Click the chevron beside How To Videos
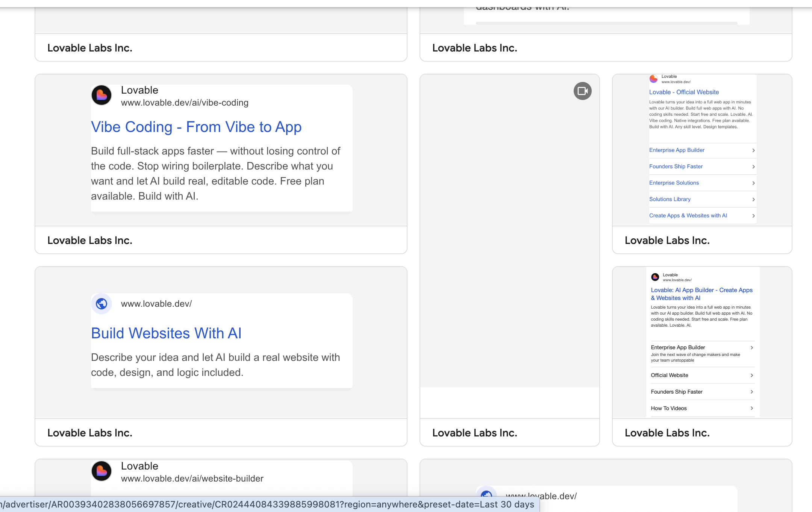Viewport: 812px width, 512px height. pos(752,408)
